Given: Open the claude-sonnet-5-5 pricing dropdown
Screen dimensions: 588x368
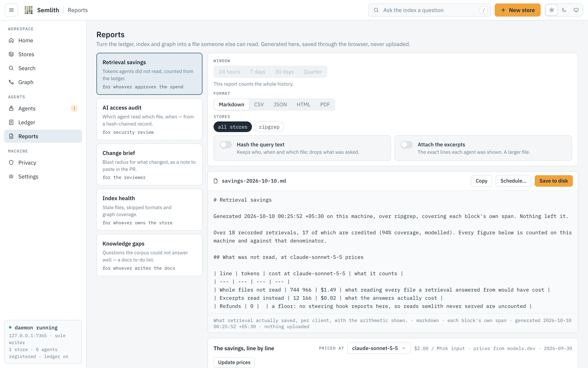Looking at the screenshot, I should point(379,348).
